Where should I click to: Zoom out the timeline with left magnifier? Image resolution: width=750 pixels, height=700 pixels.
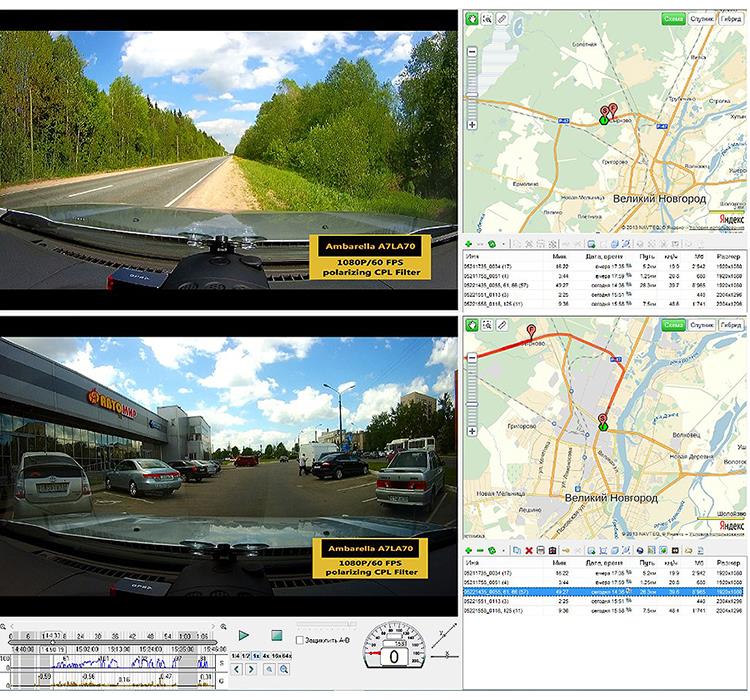3,626
